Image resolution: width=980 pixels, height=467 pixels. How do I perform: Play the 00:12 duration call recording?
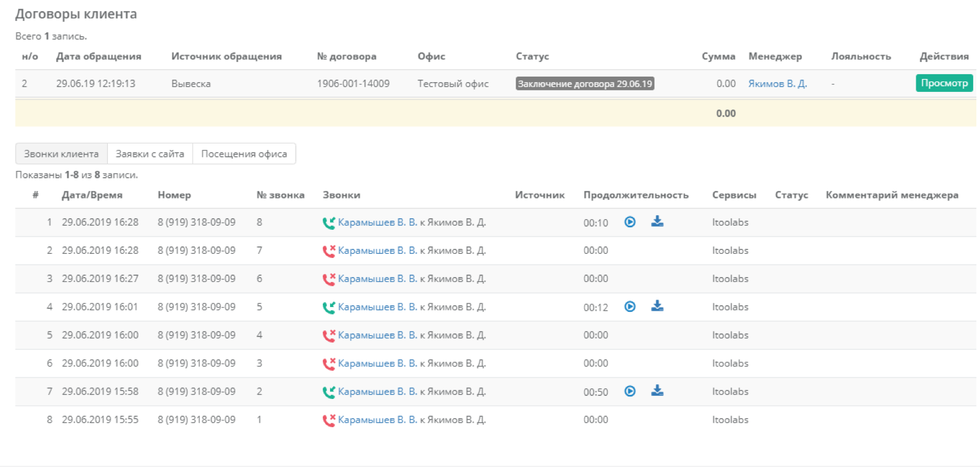[630, 306]
